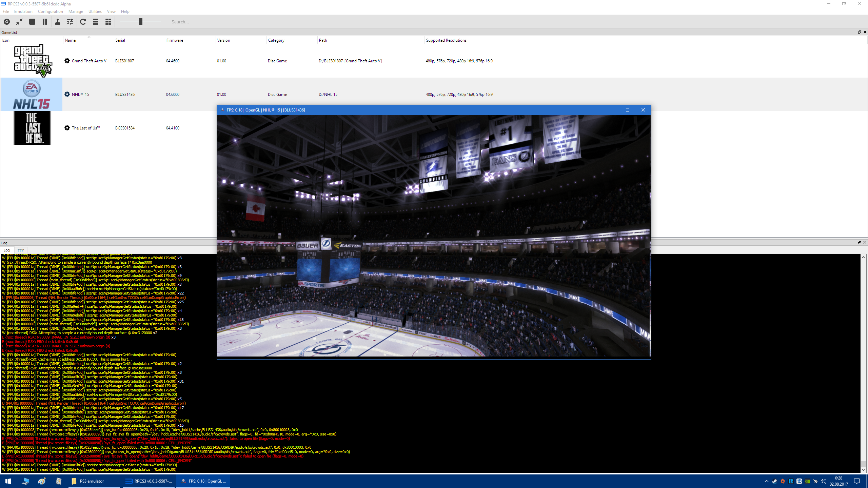This screenshot has height=488, width=868.
Task: Open the Emulation menu
Action: coord(23,11)
